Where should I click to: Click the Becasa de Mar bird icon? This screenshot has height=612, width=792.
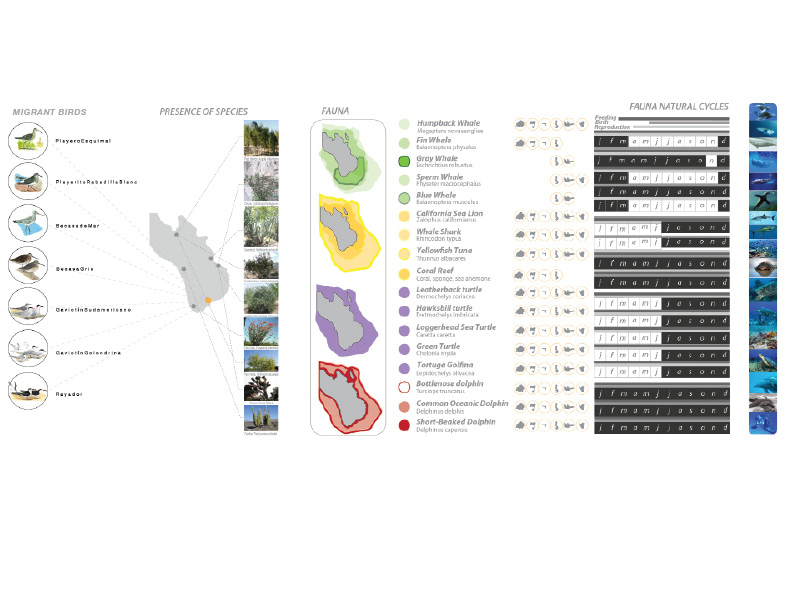(27, 223)
